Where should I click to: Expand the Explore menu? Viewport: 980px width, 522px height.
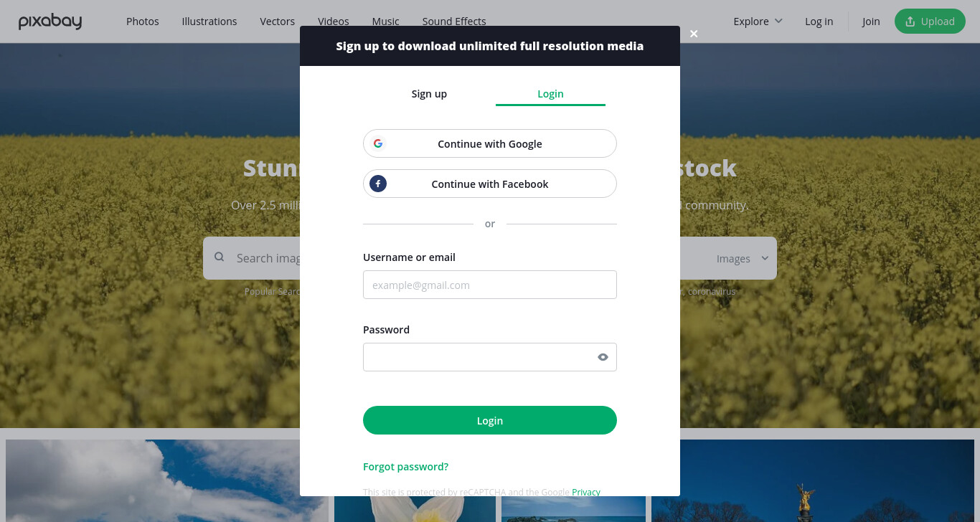(758, 22)
